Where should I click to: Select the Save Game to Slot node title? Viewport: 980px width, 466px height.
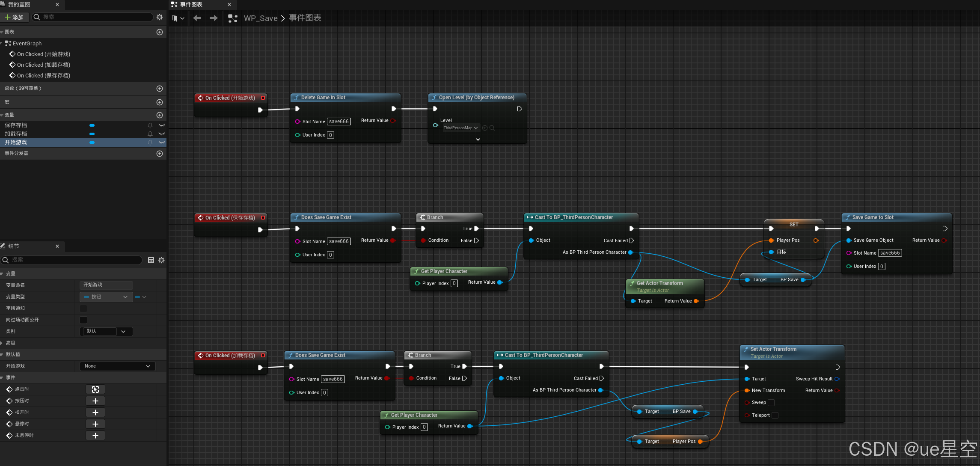coord(873,217)
